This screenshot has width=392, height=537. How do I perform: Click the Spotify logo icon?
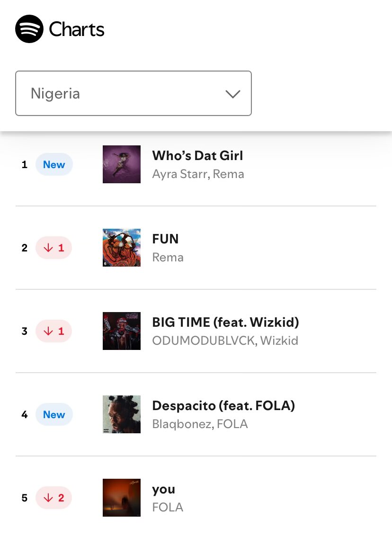click(x=29, y=29)
